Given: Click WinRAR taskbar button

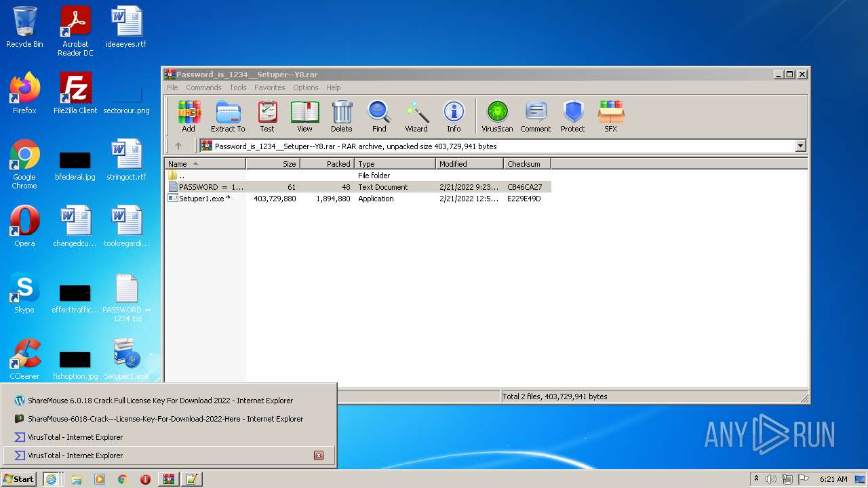Looking at the screenshot, I should tap(168, 479).
